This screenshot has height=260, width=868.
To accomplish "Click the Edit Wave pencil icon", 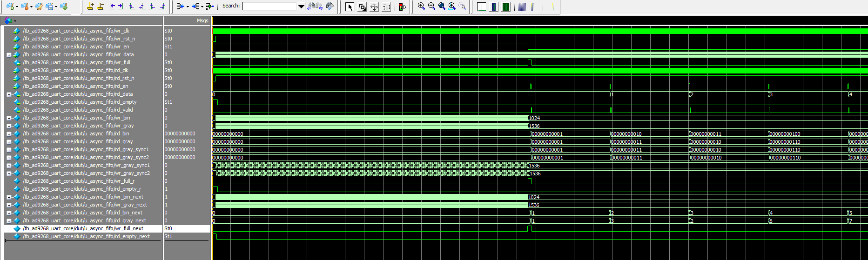I will pos(39,7).
